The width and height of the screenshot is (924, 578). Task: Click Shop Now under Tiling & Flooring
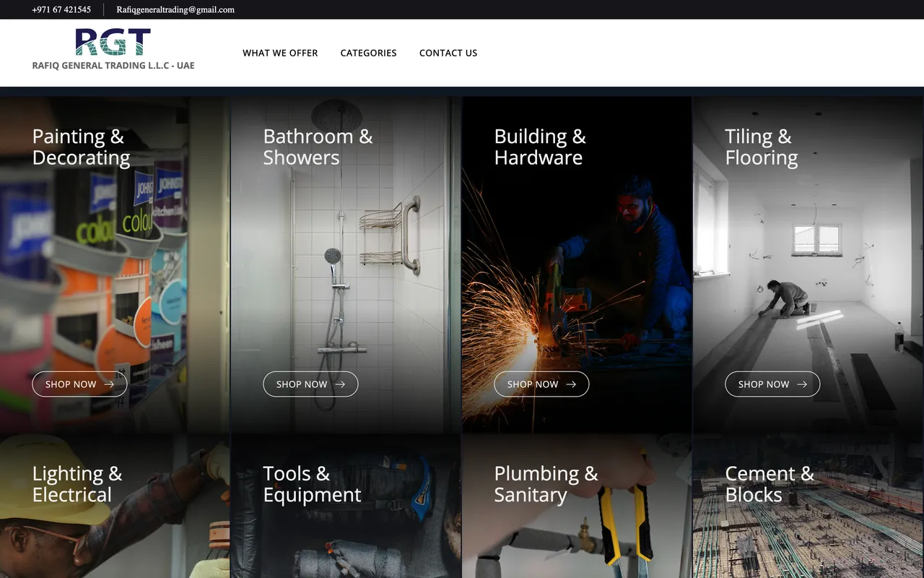pos(772,384)
